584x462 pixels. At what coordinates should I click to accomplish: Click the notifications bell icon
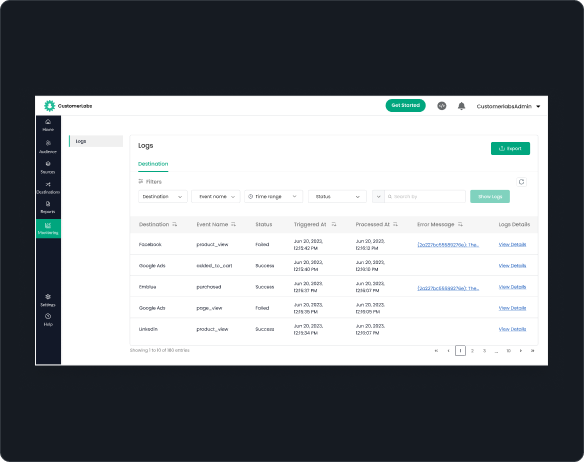coord(461,106)
